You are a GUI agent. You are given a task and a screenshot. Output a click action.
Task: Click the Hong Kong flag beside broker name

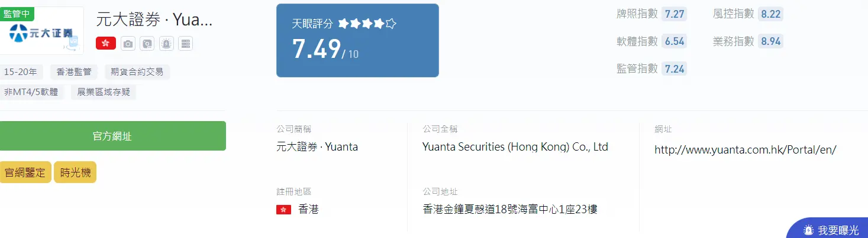click(106, 43)
